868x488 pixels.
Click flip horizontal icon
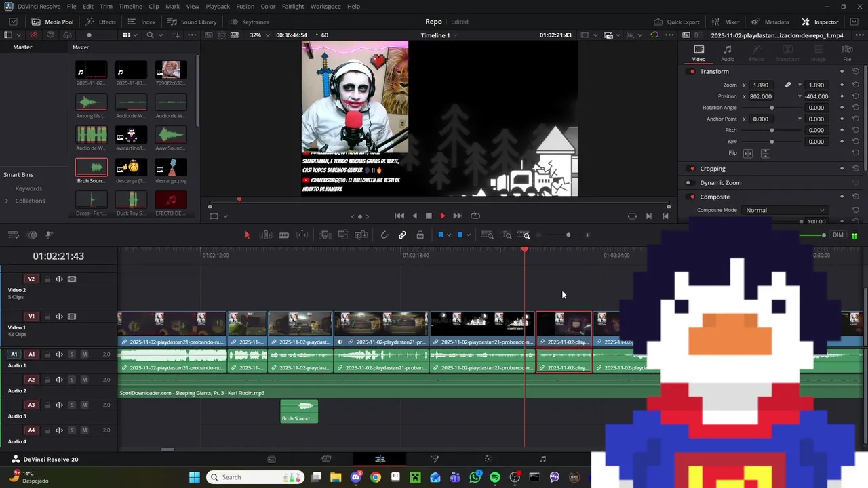pos(748,153)
